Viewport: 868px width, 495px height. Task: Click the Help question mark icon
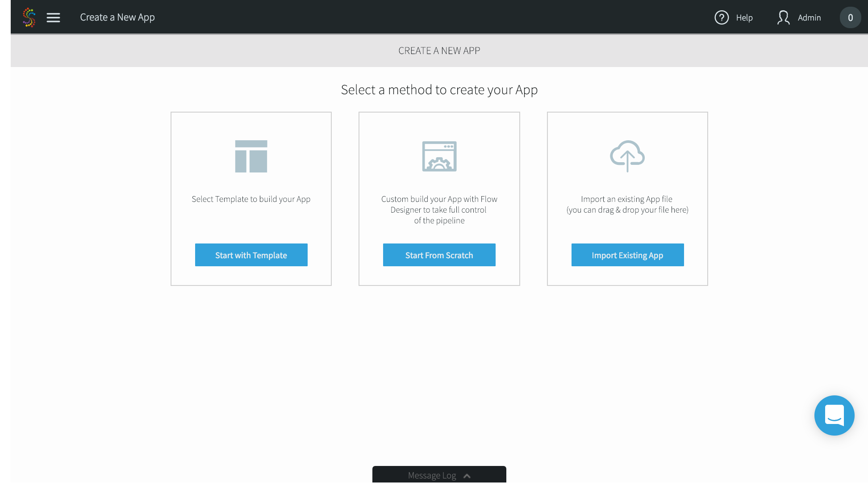pos(722,17)
